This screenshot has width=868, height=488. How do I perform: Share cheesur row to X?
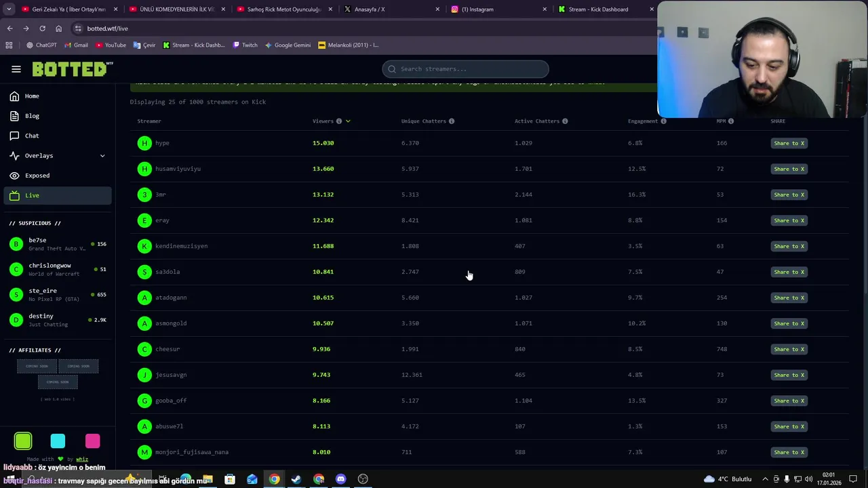pos(789,349)
